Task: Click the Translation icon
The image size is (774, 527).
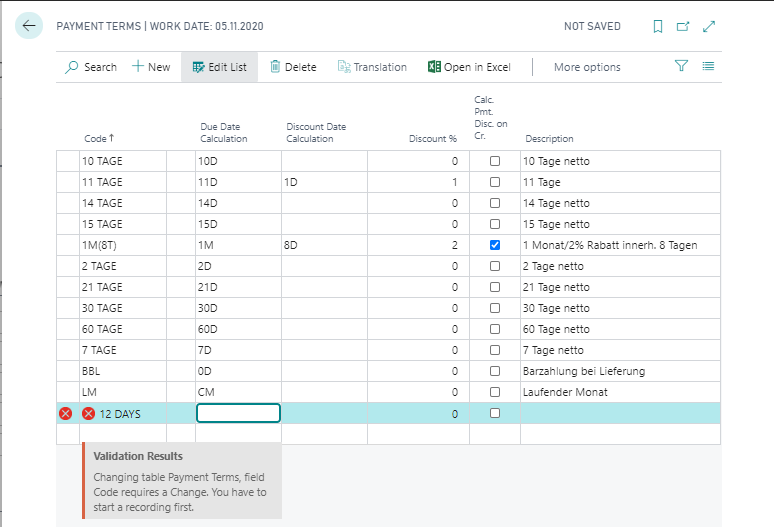Action: pyautogui.click(x=344, y=67)
